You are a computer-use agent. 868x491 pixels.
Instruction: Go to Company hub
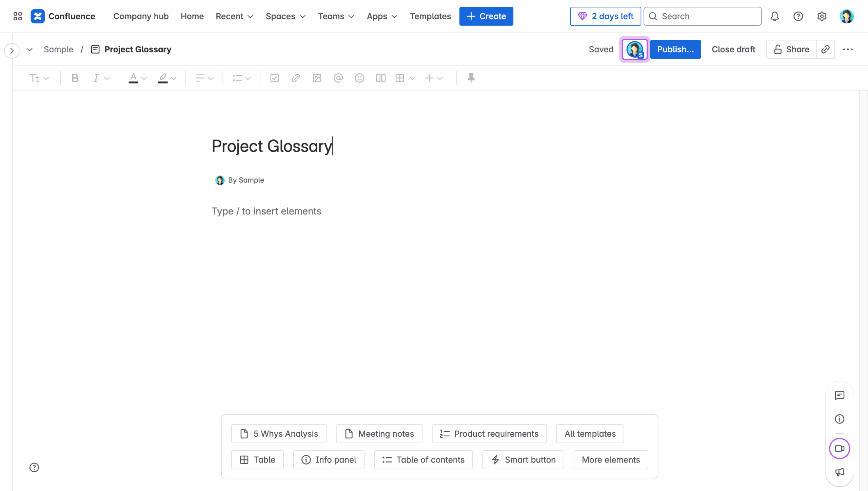tap(141, 16)
